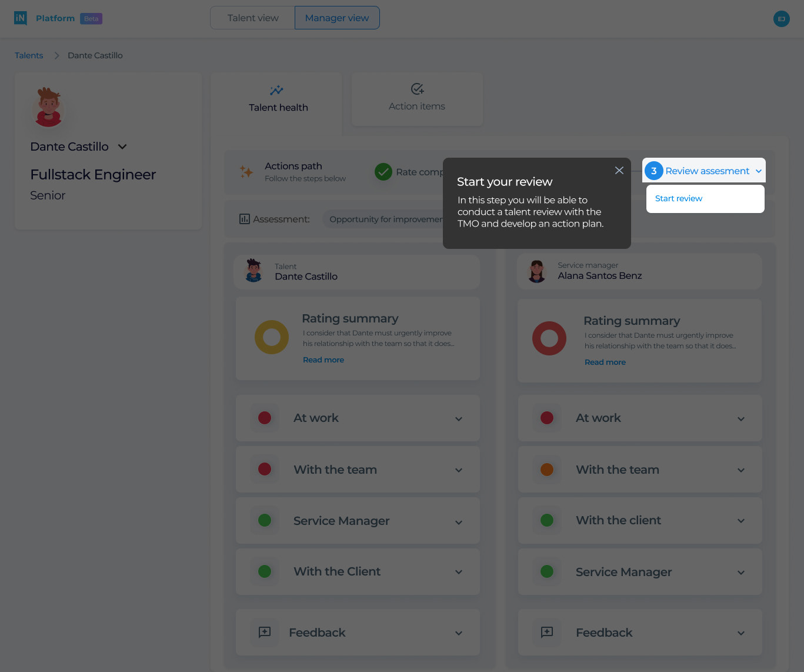
Task: Open the EJ user avatar menu
Action: pos(781,19)
